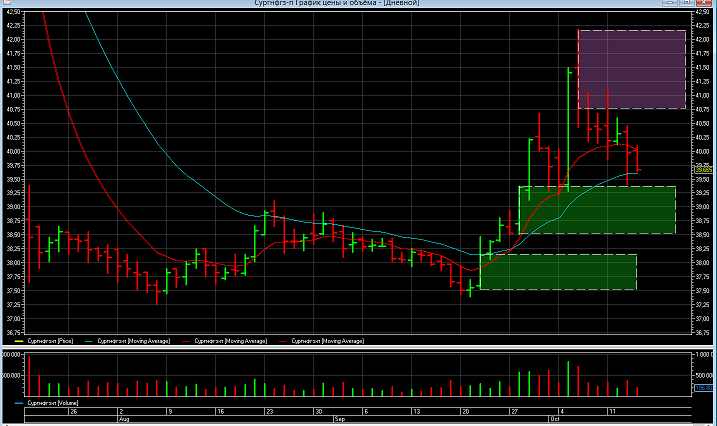Click the Oct month label on the date axis
Screen dimensions: 717x426
tap(555, 419)
